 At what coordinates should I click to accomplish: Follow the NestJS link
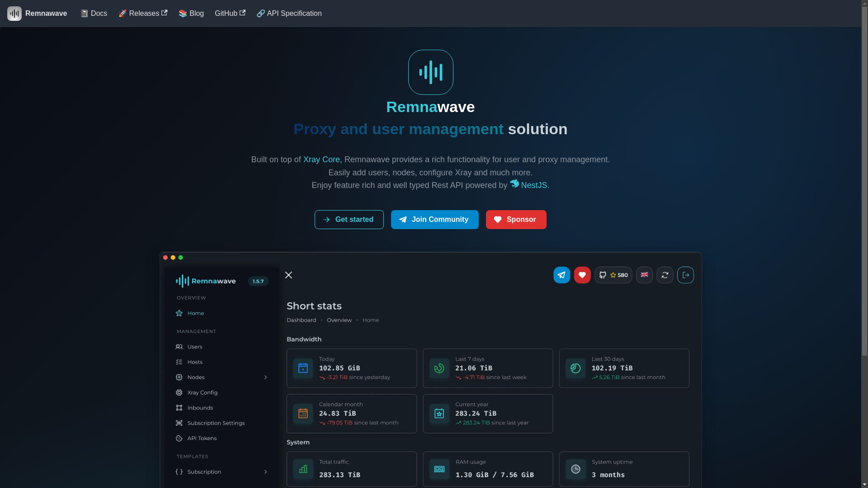pos(535,185)
